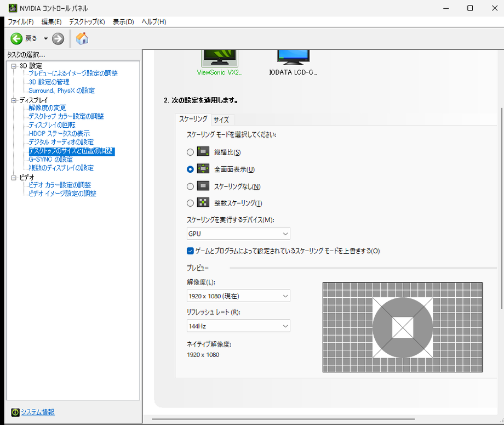504x425 pixels.
Task: Select the 全画面表示 radio button
Action: tap(190, 169)
